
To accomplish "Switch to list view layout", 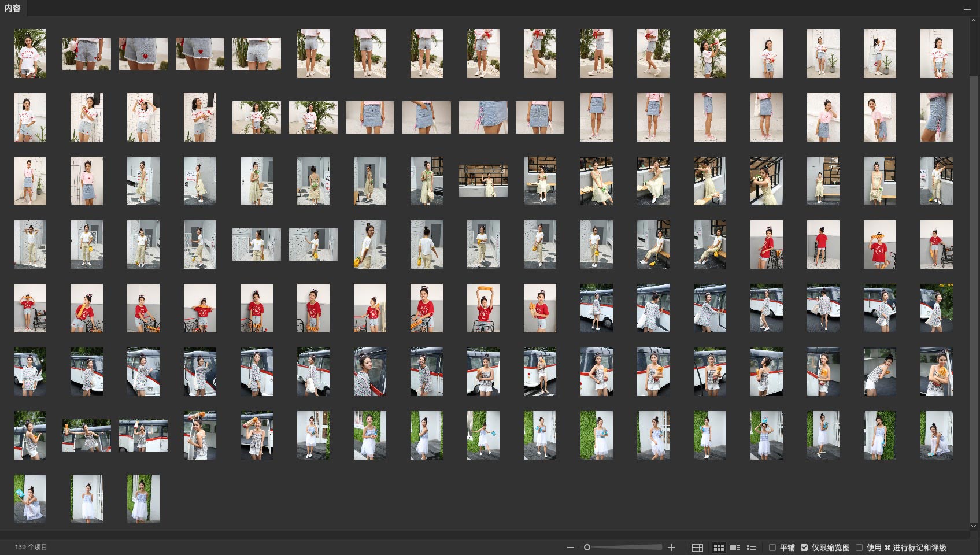I will tap(752, 547).
